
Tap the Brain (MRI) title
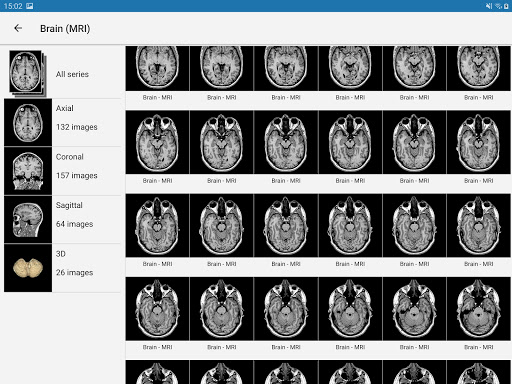[x=65, y=29]
